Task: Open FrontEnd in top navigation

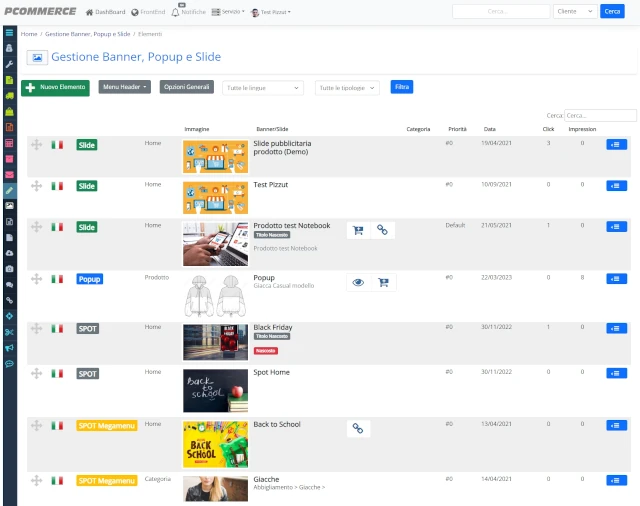Action: click(x=148, y=12)
